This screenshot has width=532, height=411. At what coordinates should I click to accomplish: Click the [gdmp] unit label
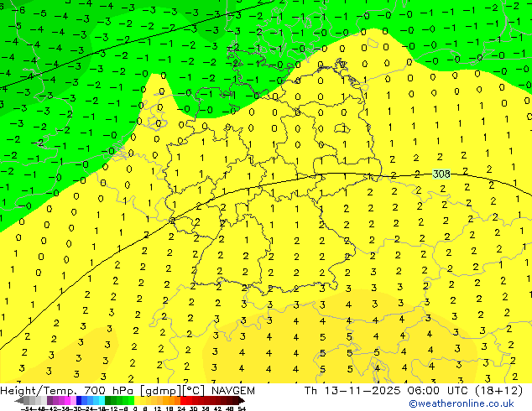point(162,391)
